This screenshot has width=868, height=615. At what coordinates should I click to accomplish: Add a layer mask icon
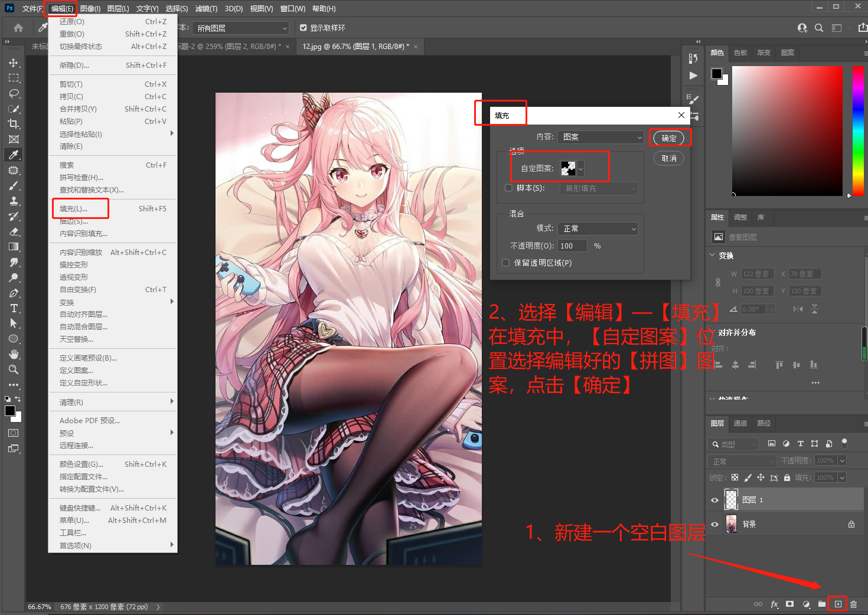click(x=790, y=604)
